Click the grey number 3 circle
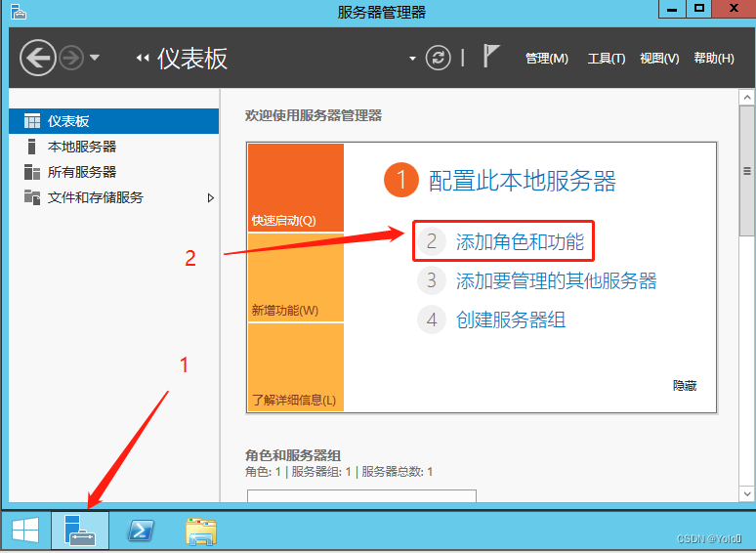756x553 pixels. click(432, 280)
